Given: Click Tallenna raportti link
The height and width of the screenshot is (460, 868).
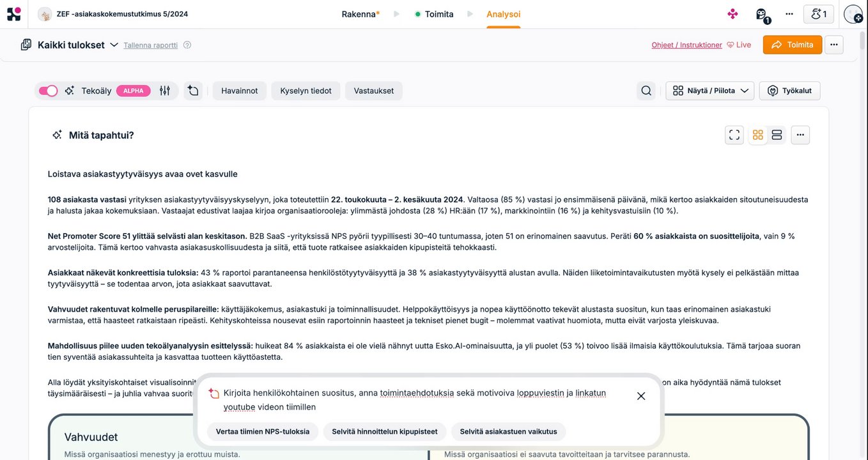Looking at the screenshot, I should (x=151, y=45).
